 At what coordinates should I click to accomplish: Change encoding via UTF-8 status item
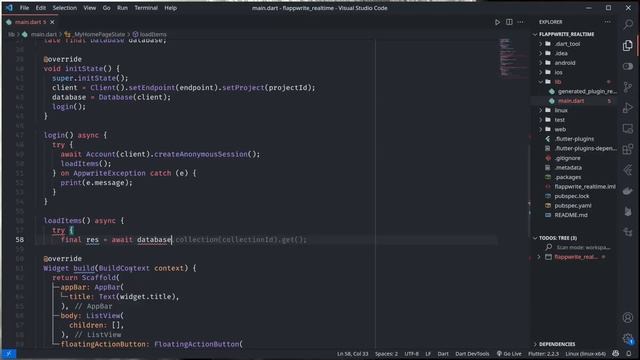point(411,353)
